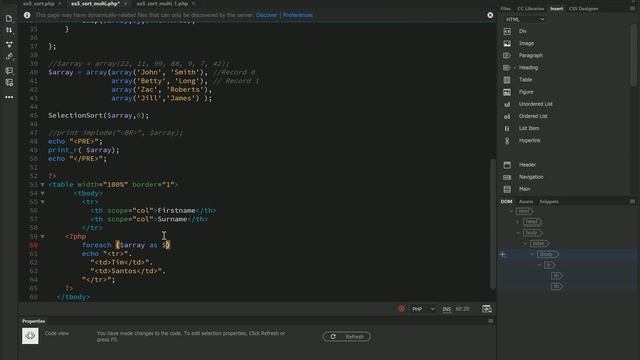Click the Insert panel vertical scrollbar
This screenshot has width=640, height=360.
[633, 55]
